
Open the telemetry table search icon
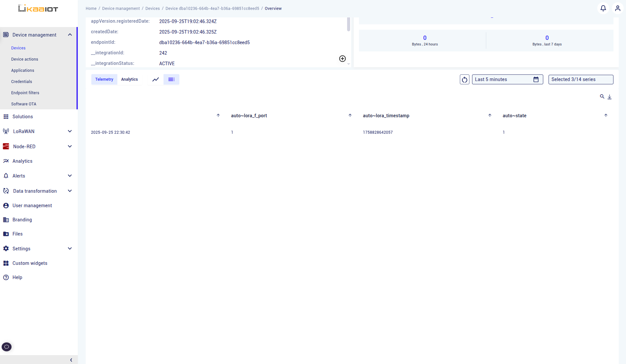pos(602,97)
